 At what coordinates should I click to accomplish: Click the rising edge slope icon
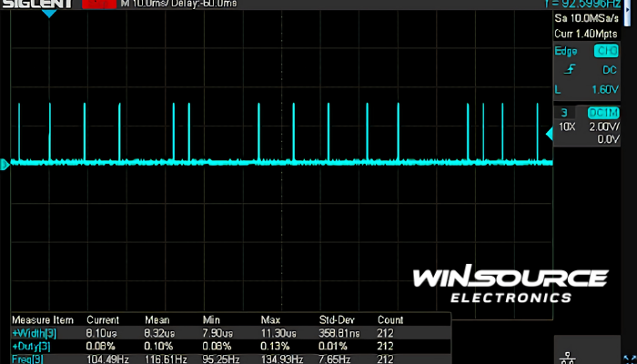click(570, 69)
